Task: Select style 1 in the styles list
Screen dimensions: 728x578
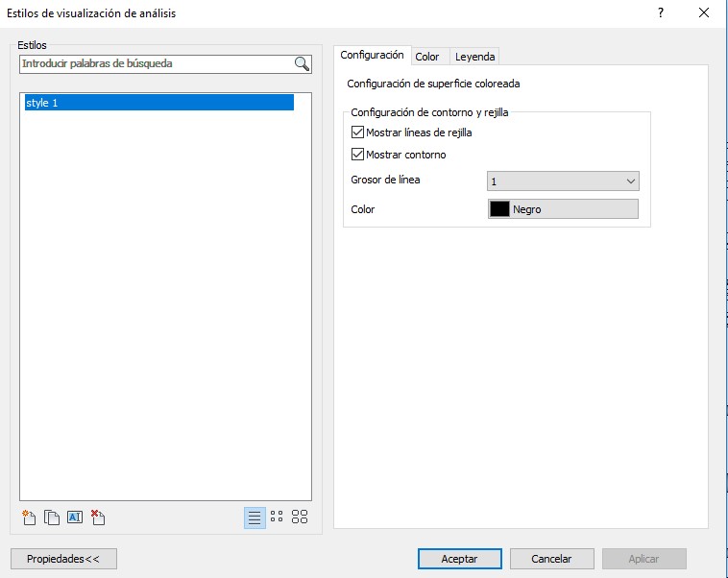Action: pos(158,103)
